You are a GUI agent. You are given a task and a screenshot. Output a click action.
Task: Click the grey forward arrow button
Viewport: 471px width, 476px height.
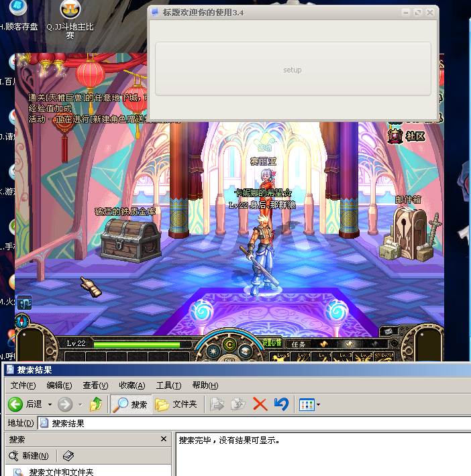click(65, 404)
